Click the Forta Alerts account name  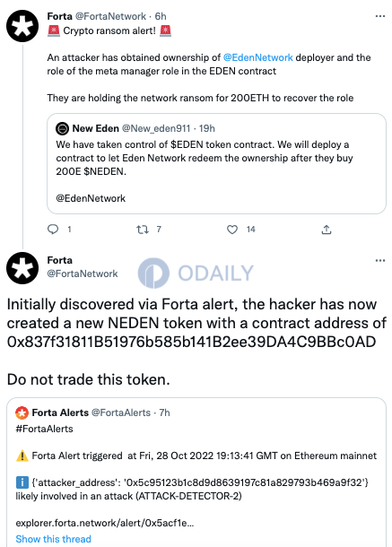(60, 412)
